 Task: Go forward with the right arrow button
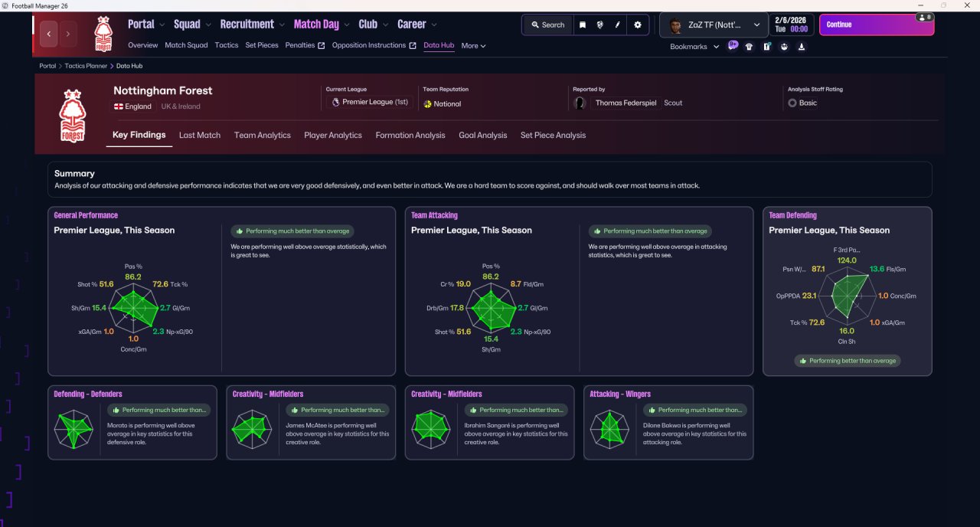pos(68,34)
